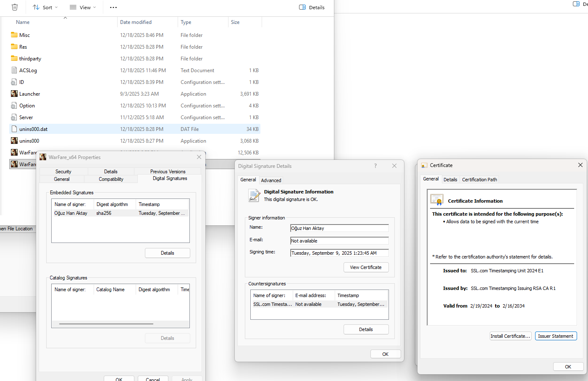Click the Certificate window title icon

[424, 165]
